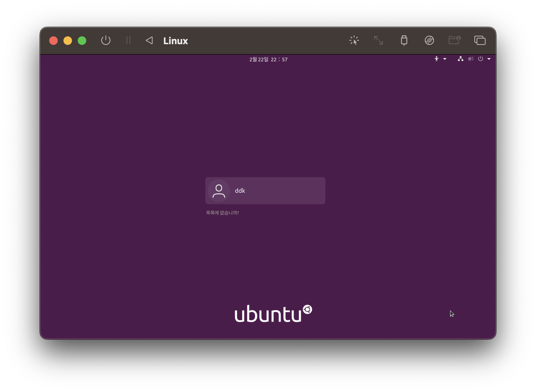Click the resize display arrows icon
Image resolution: width=536 pixels, height=392 pixels.
(x=378, y=40)
